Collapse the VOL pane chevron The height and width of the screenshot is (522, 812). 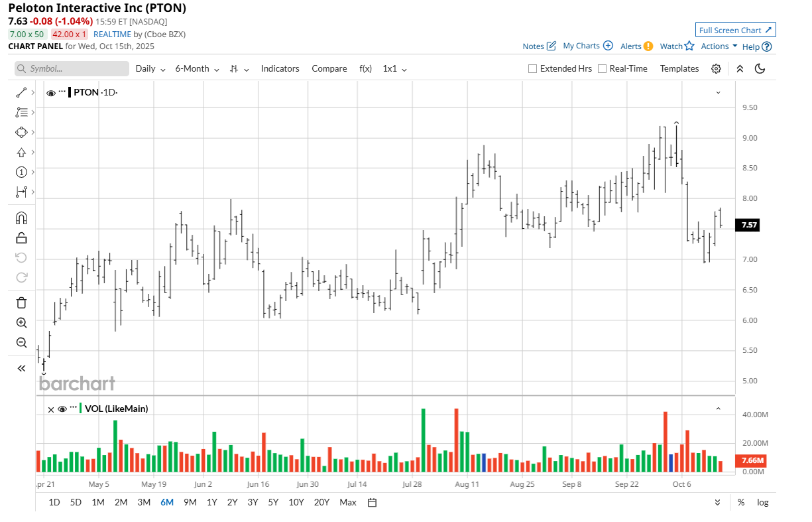point(718,409)
